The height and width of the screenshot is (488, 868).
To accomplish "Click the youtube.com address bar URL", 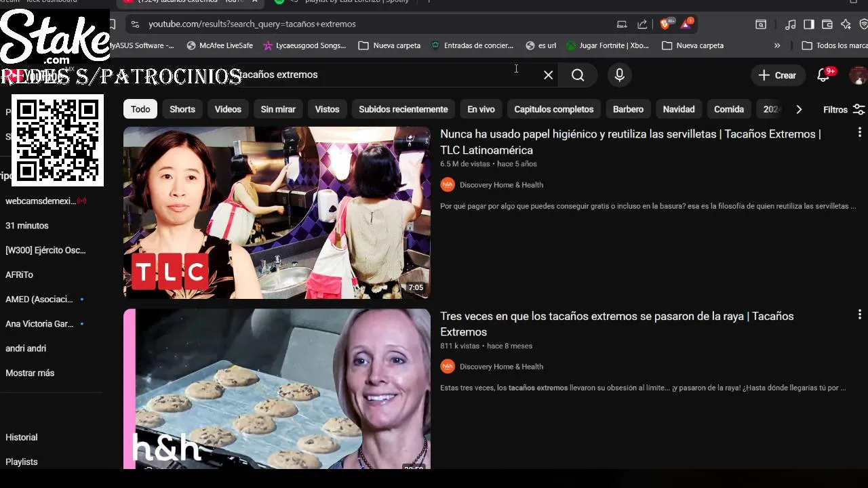I will (x=252, y=24).
